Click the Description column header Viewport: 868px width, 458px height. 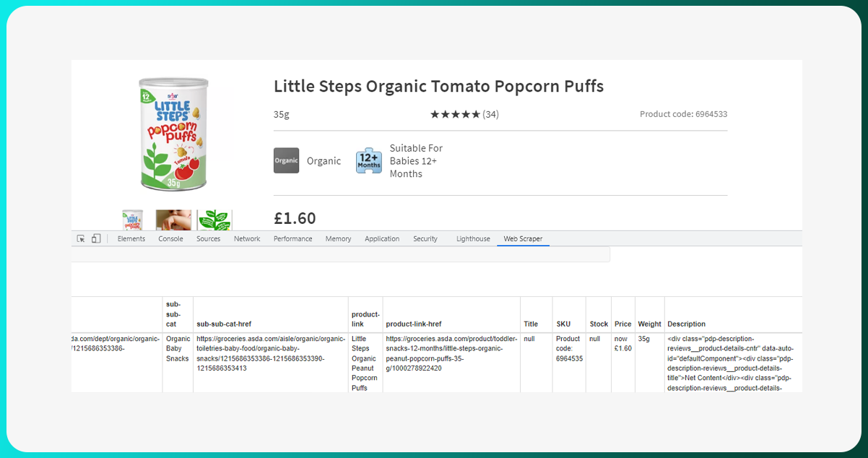pyautogui.click(x=686, y=324)
